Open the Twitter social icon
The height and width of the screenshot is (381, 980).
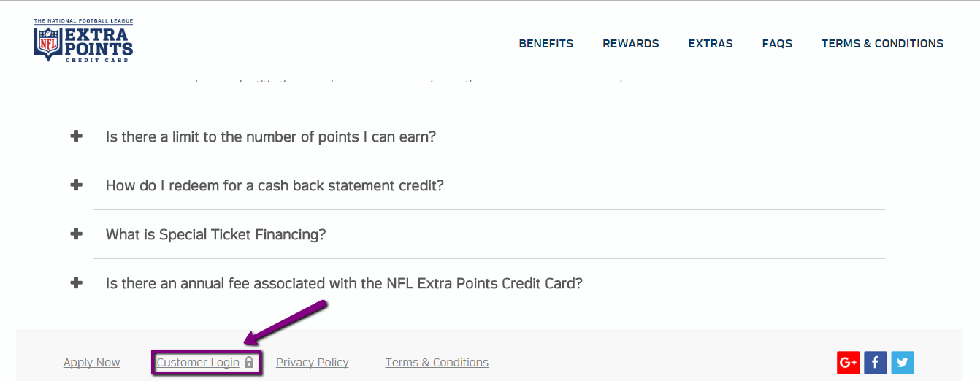tap(903, 363)
